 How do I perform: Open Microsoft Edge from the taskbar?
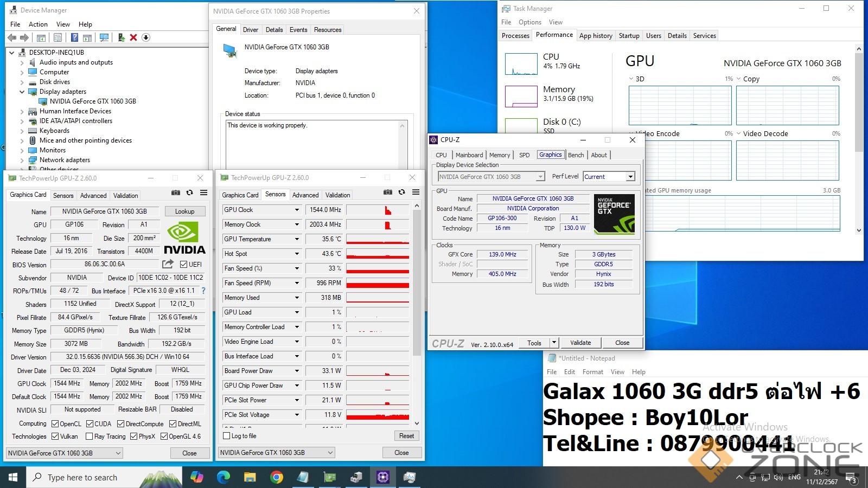(224, 477)
